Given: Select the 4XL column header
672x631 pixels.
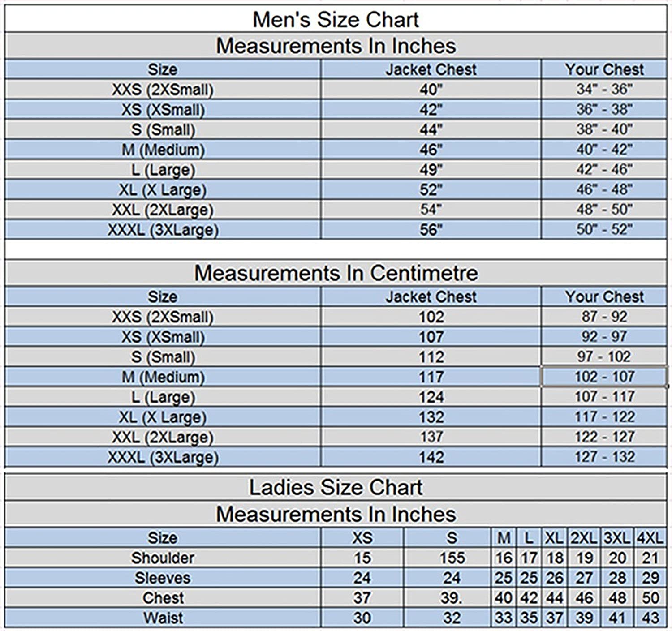Looking at the screenshot, I should coord(650,538).
